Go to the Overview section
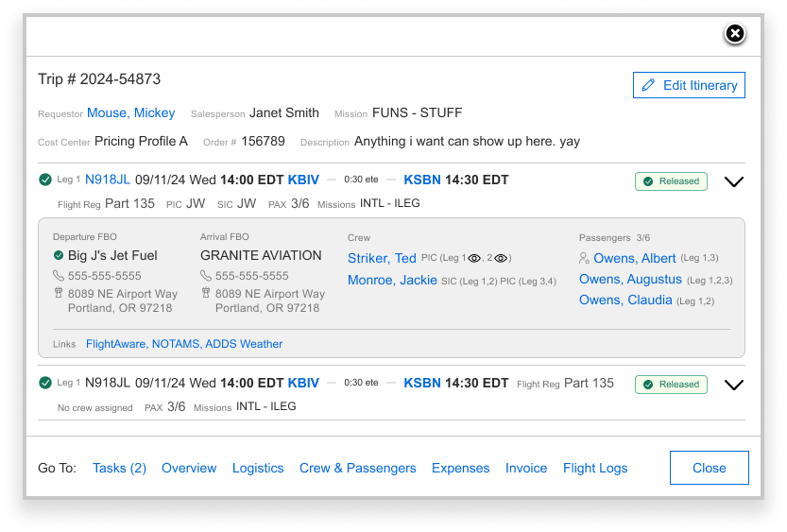Viewport: 787px width, 532px height. pos(189,468)
